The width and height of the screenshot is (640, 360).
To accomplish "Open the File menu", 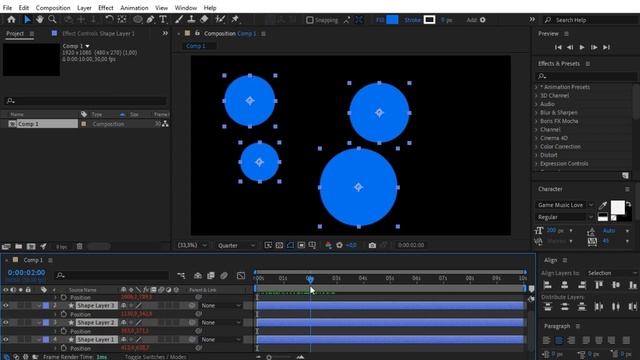I will tap(7, 8).
